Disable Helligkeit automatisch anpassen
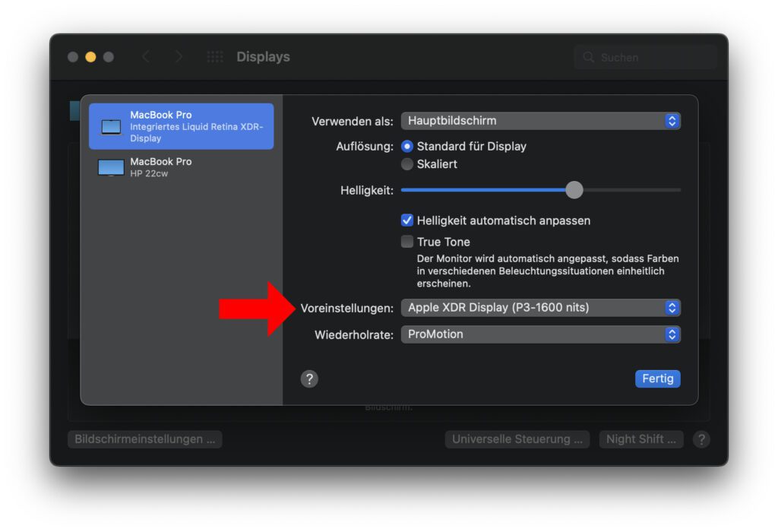This screenshot has width=778, height=532. point(407,220)
